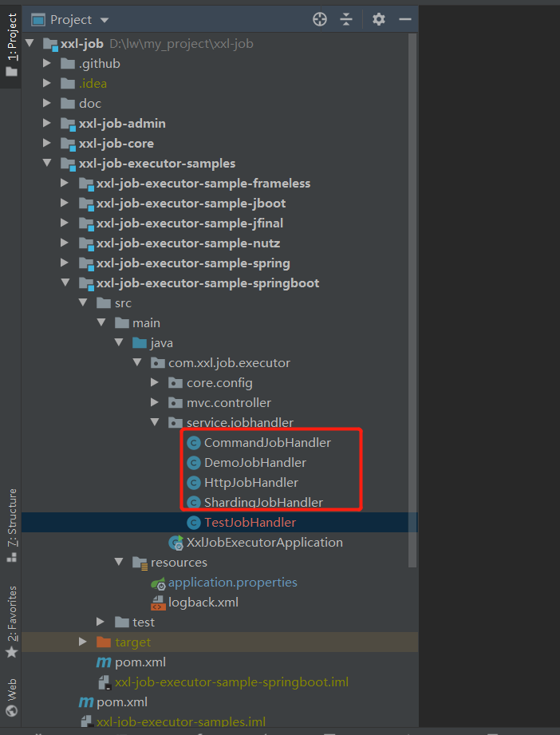The height and width of the screenshot is (735, 560).
Task: Expand the .idea folder arrow
Action: point(47,83)
